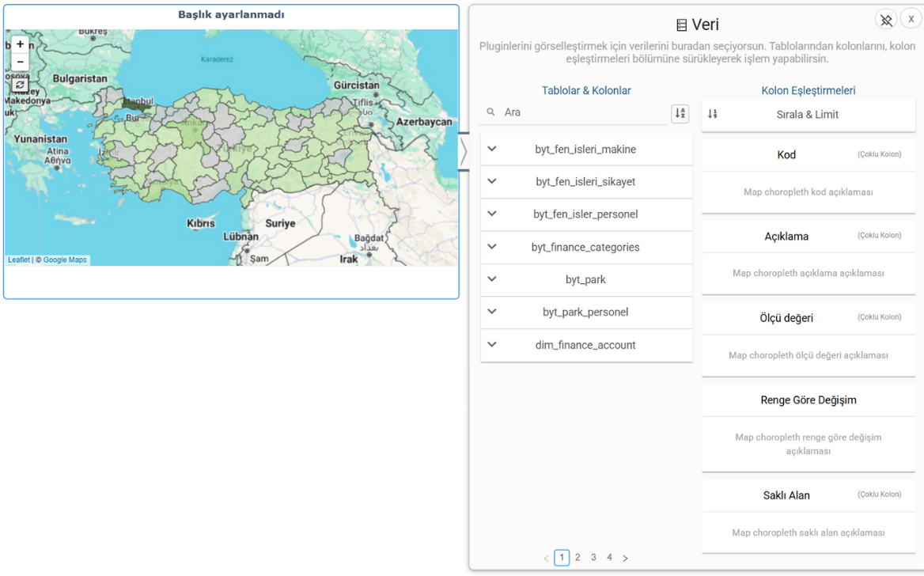
Task: Expand the byt_fen_isleri_sikayet table
Action: tap(492, 181)
